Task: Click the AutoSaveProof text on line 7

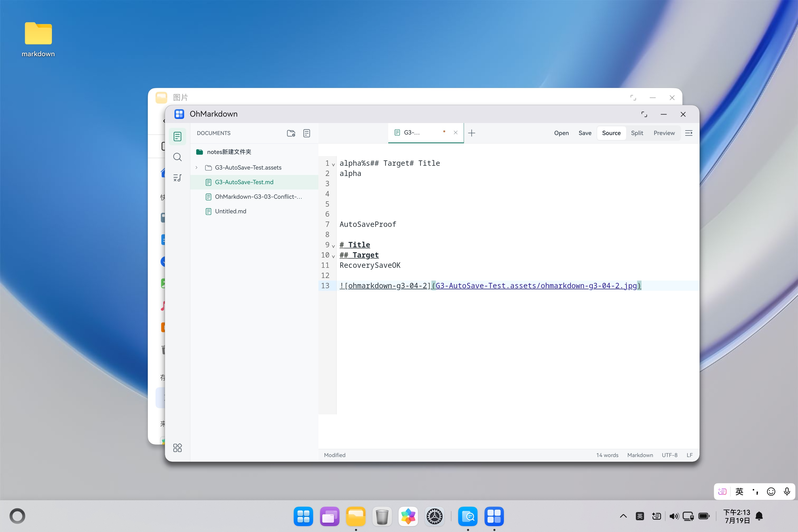Action: 368,224
